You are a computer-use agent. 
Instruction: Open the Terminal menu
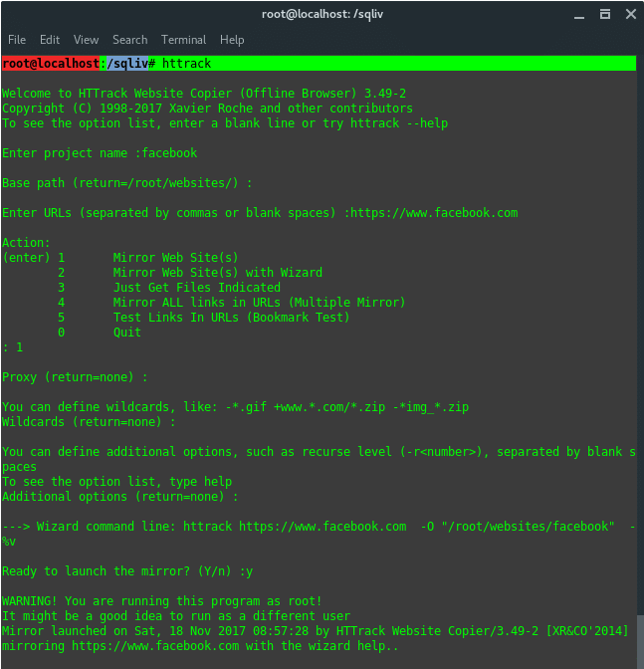click(x=183, y=40)
